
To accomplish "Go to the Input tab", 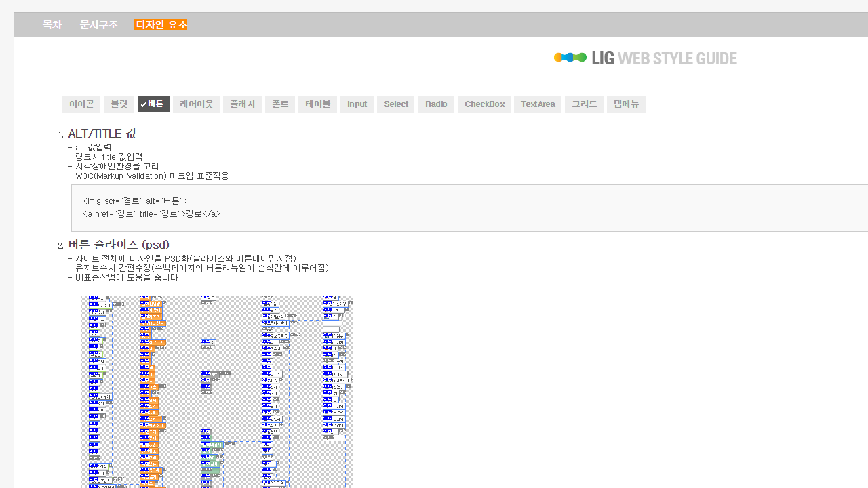I will coord(357,104).
